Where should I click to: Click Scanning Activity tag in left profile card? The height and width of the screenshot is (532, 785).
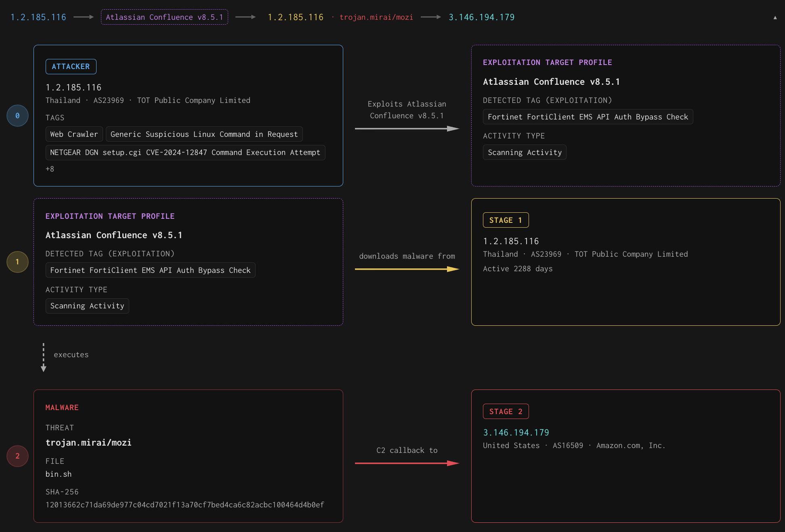tap(87, 306)
